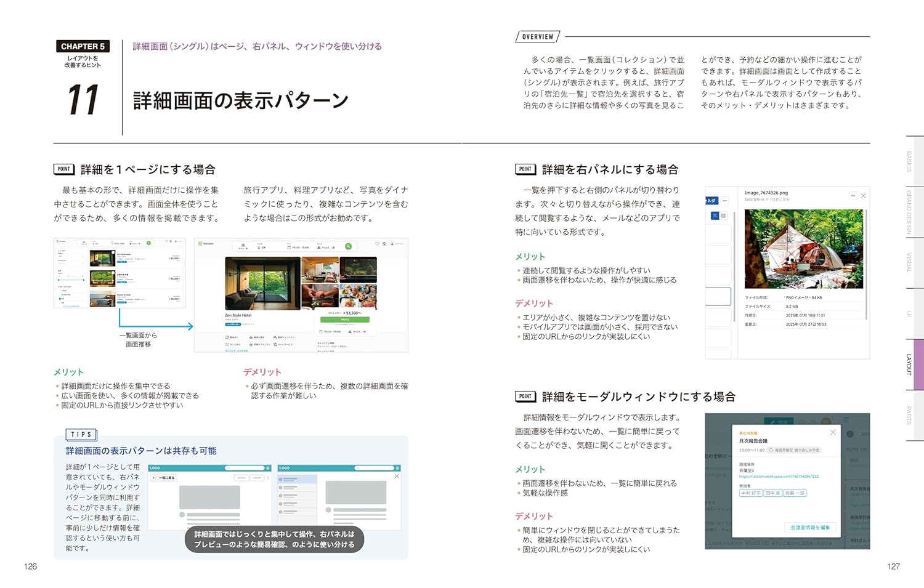Click OVERVIEW label
The image size is (924, 588).
[x=538, y=37]
